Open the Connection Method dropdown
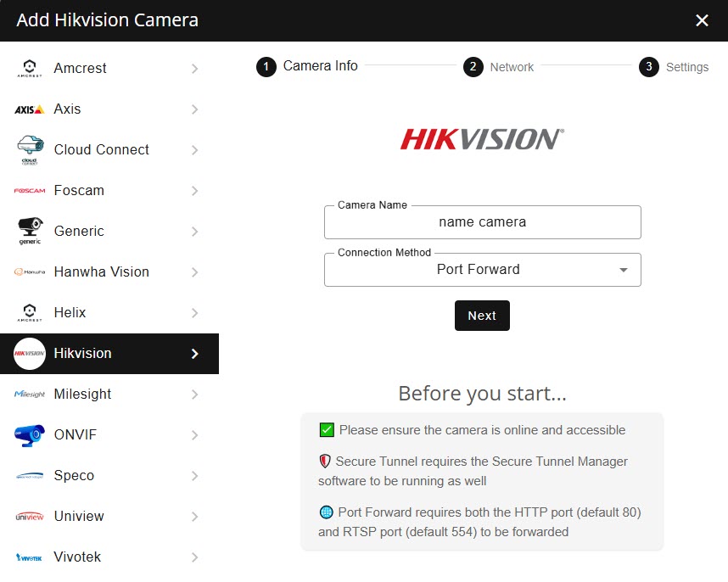This screenshot has height=582, width=728. pyautogui.click(x=483, y=270)
